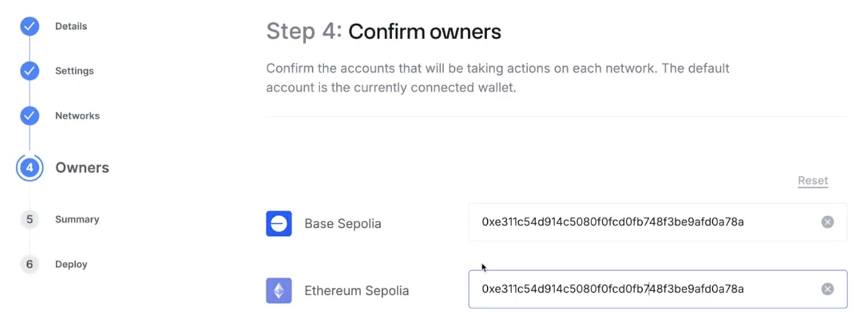The image size is (868, 327).
Task: Click the Reset link
Action: pyautogui.click(x=813, y=180)
